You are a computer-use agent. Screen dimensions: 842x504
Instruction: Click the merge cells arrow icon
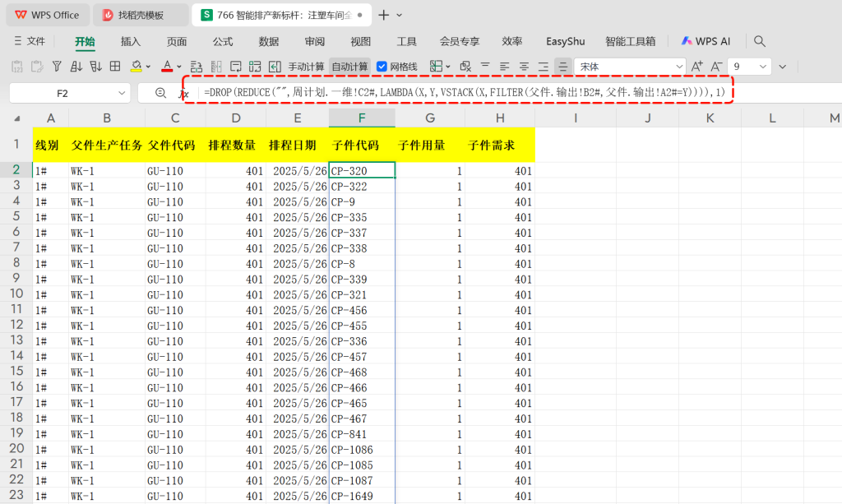click(275, 67)
